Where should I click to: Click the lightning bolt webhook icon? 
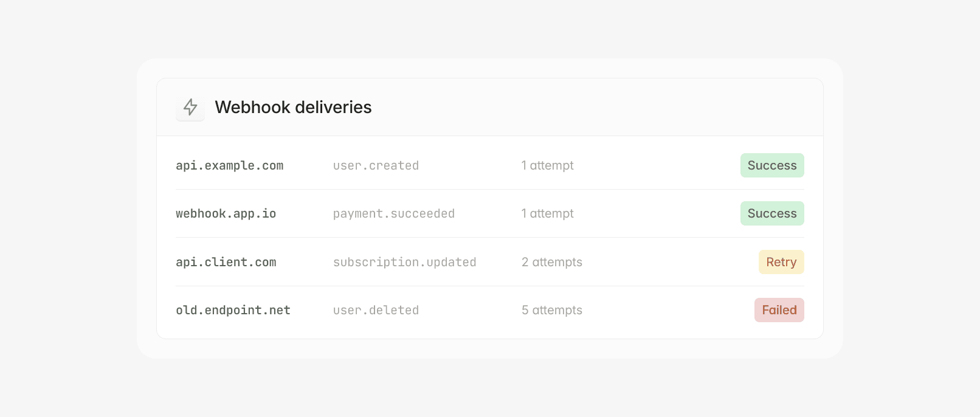click(190, 108)
